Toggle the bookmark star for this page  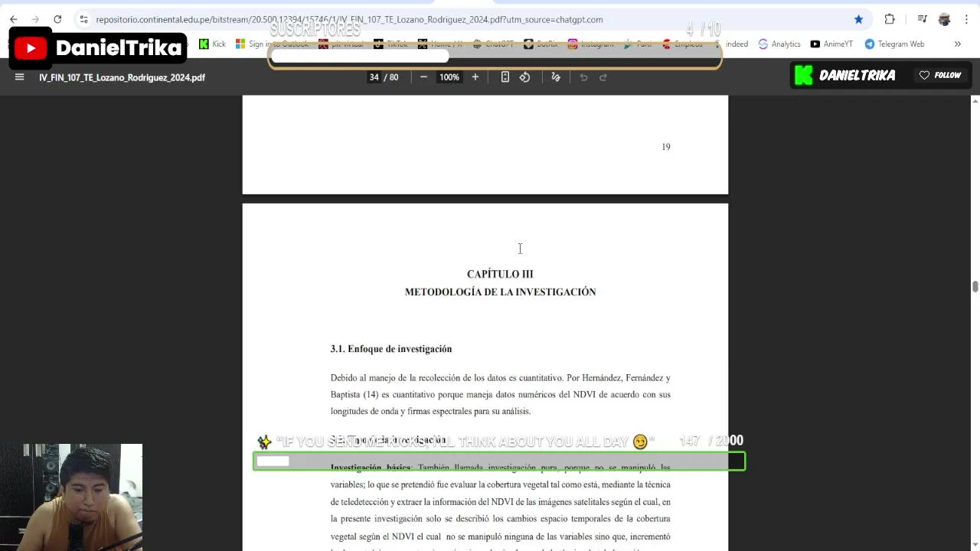click(858, 19)
